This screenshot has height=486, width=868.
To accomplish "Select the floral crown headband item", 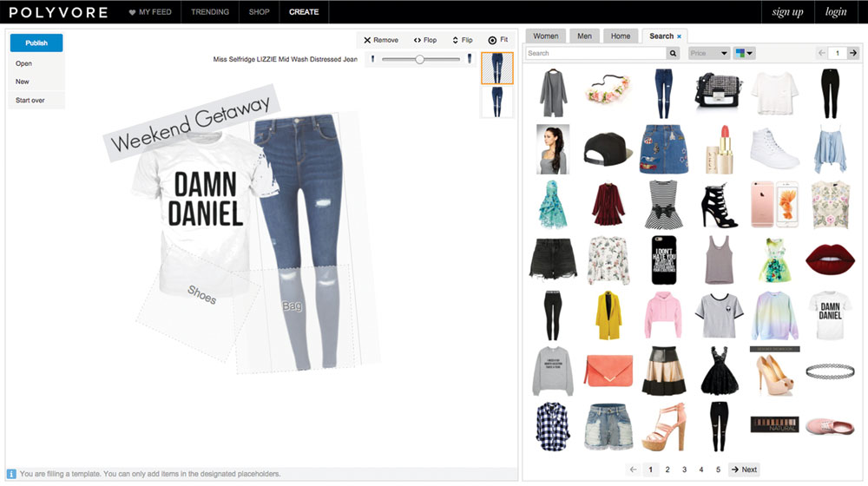I will point(608,89).
